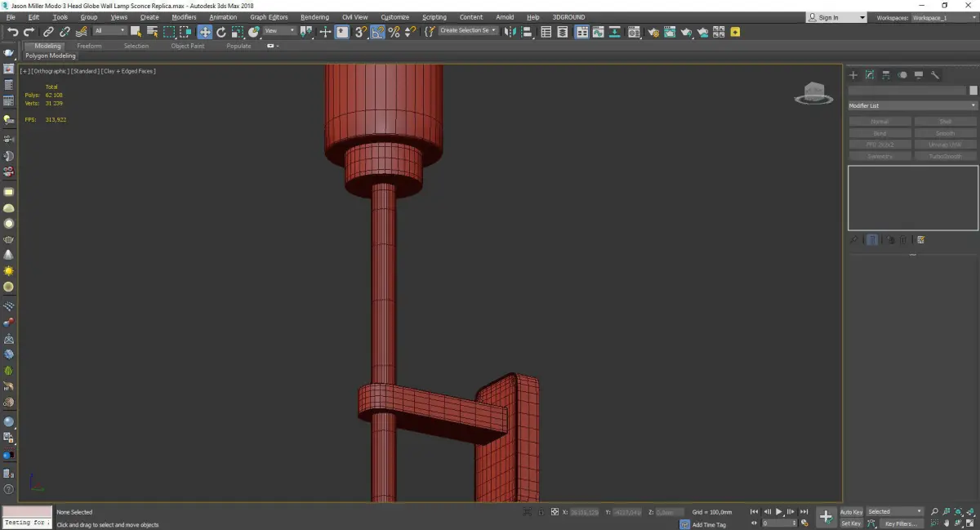The width and height of the screenshot is (980, 530).
Task: Click the ViewCube in the viewport
Action: (x=813, y=94)
